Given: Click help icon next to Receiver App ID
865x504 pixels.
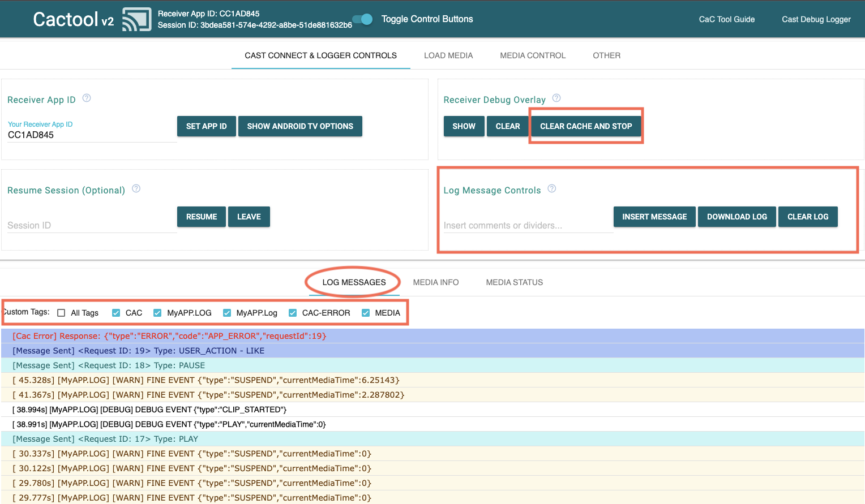Looking at the screenshot, I should [x=87, y=98].
